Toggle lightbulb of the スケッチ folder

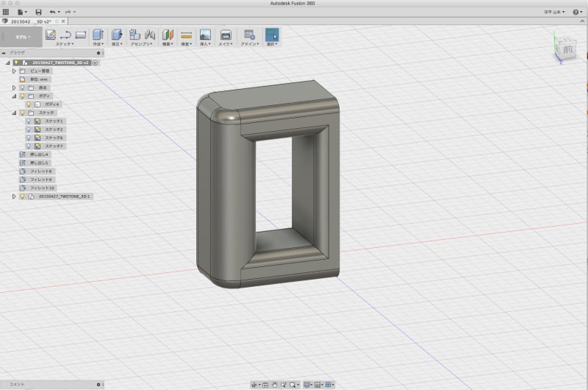click(x=23, y=113)
